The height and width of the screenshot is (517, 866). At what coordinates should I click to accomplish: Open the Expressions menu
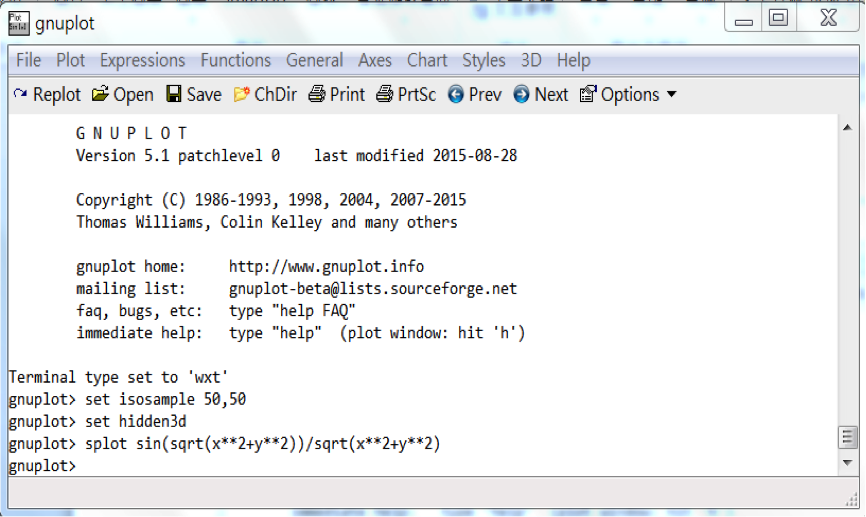(x=142, y=61)
